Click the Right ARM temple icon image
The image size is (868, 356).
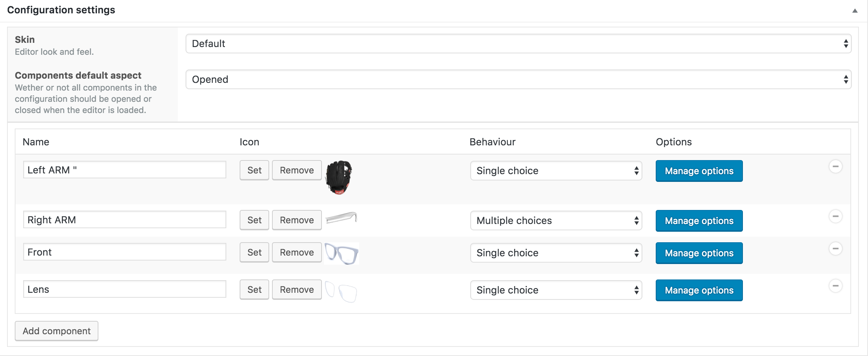click(341, 218)
